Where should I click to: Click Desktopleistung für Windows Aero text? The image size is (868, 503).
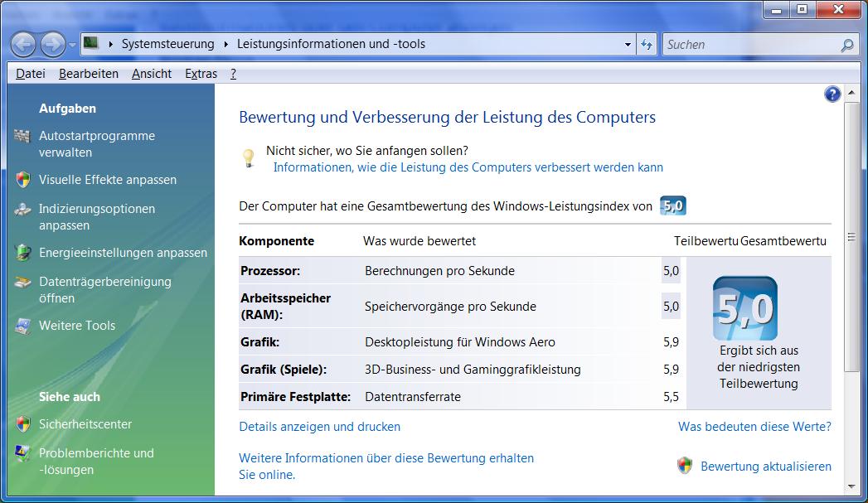pos(460,342)
